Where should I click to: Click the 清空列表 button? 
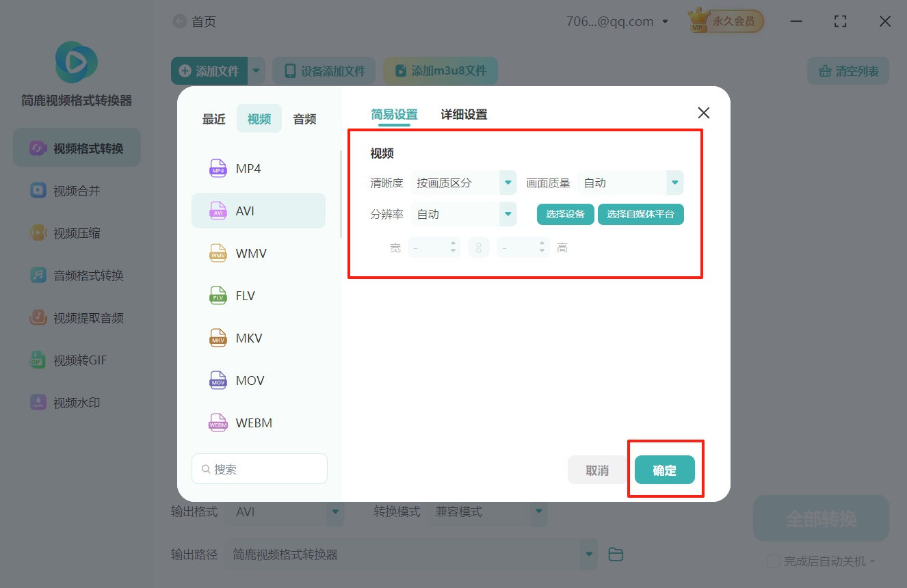coord(847,70)
